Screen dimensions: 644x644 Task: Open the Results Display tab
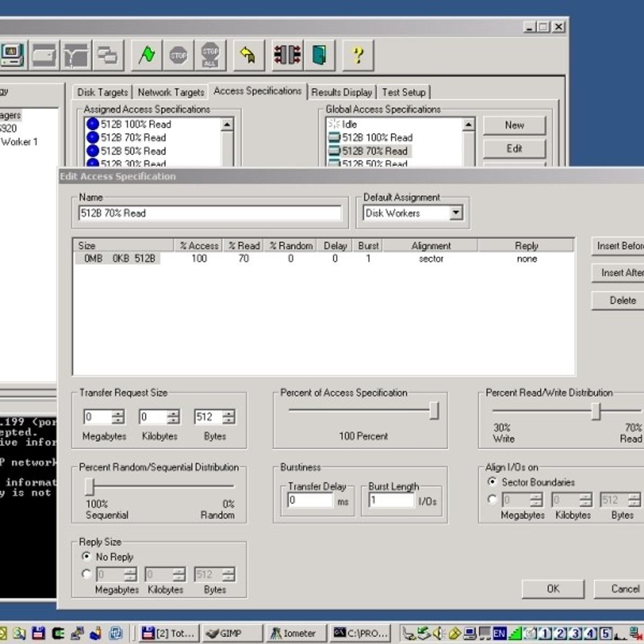point(341,92)
